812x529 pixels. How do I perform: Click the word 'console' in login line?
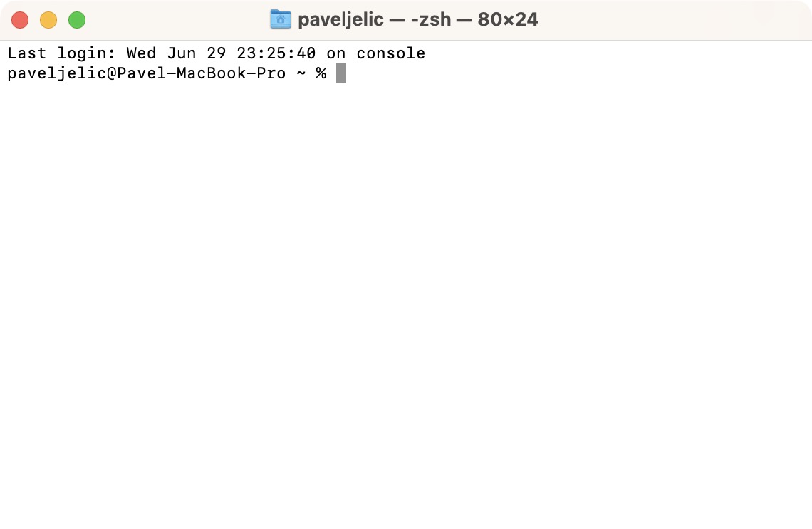pos(391,53)
